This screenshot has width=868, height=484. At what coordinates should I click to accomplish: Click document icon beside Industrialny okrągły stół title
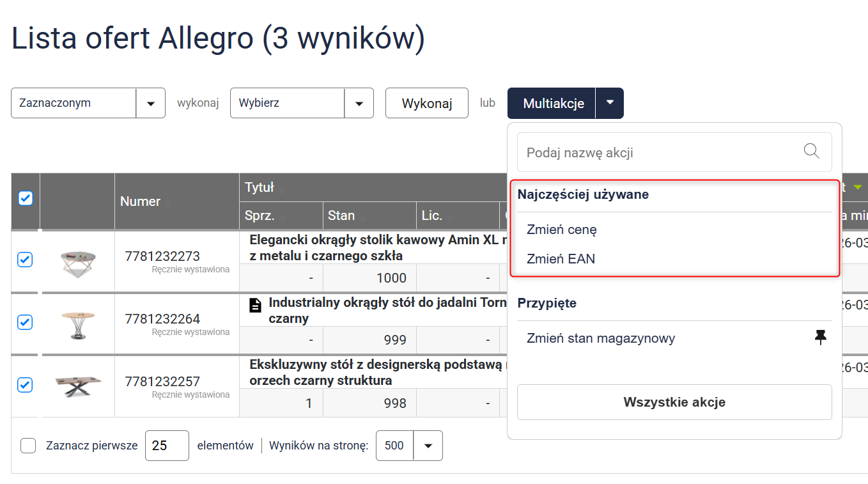pyautogui.click(x=256, y=304)
